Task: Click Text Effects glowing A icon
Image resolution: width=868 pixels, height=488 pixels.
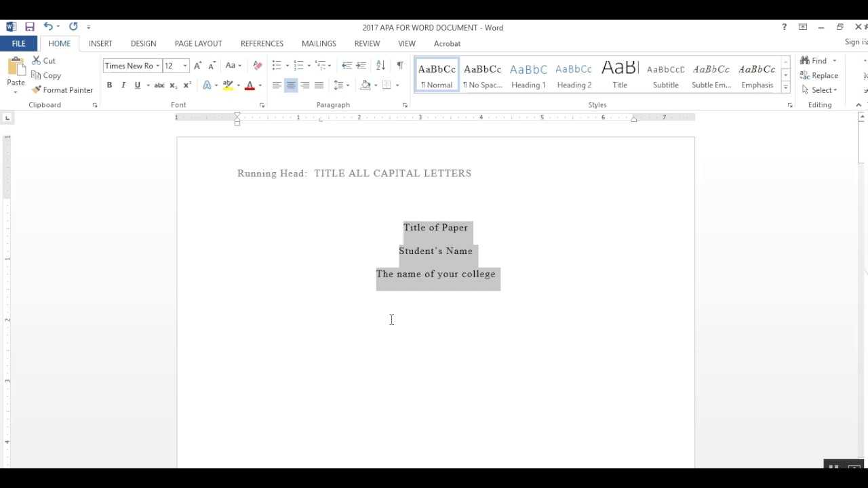Action: [207, 85]
